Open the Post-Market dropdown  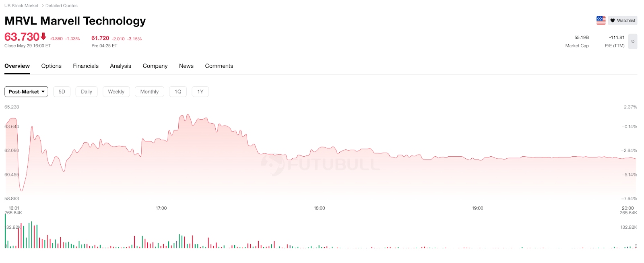(x=26, y=91)
